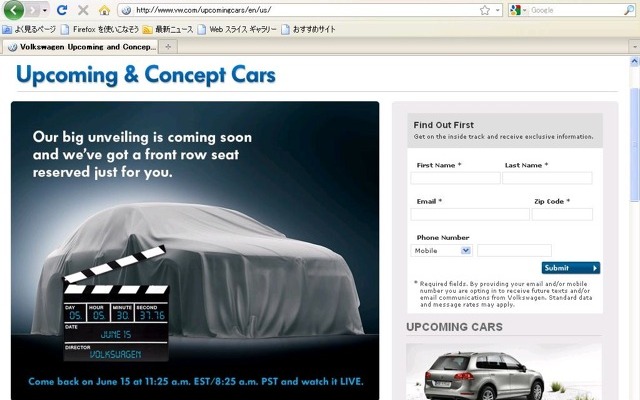Click the UPCOMING CARS section heading

454,327
